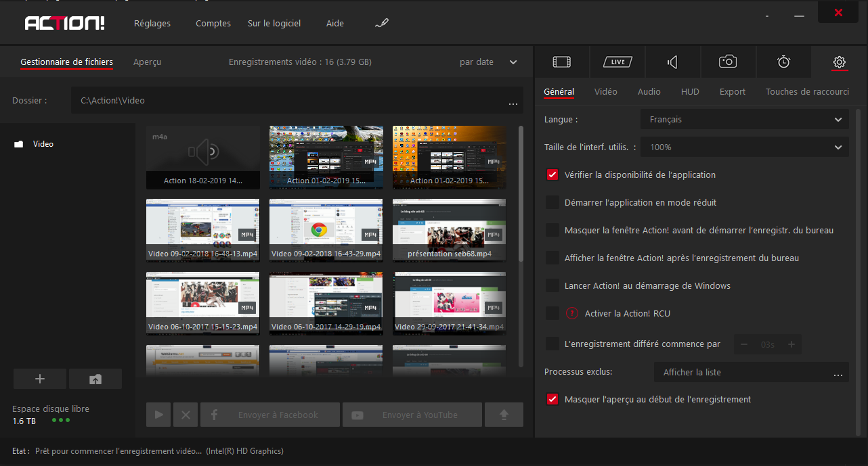Open the Comptes menu
This screenshot has height=466, width=868.
click(213, 23)
